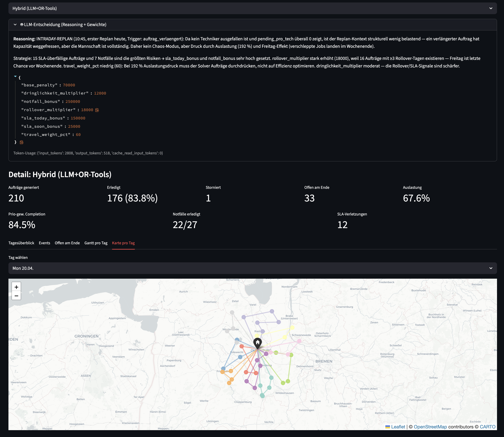
Task: Click the gray route stop near Varel
Action: click(232, 312)
